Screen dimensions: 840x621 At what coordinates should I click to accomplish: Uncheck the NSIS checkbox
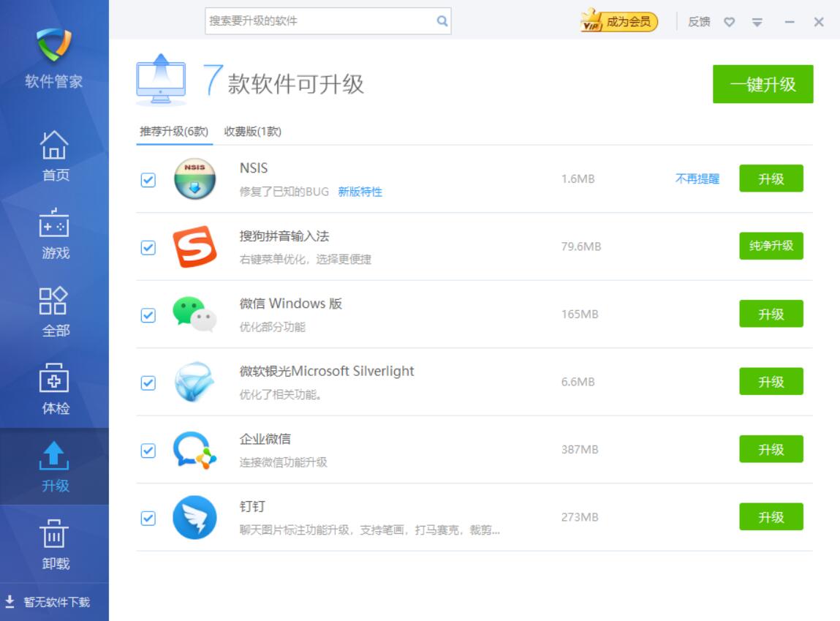click(x=148, y=180)
